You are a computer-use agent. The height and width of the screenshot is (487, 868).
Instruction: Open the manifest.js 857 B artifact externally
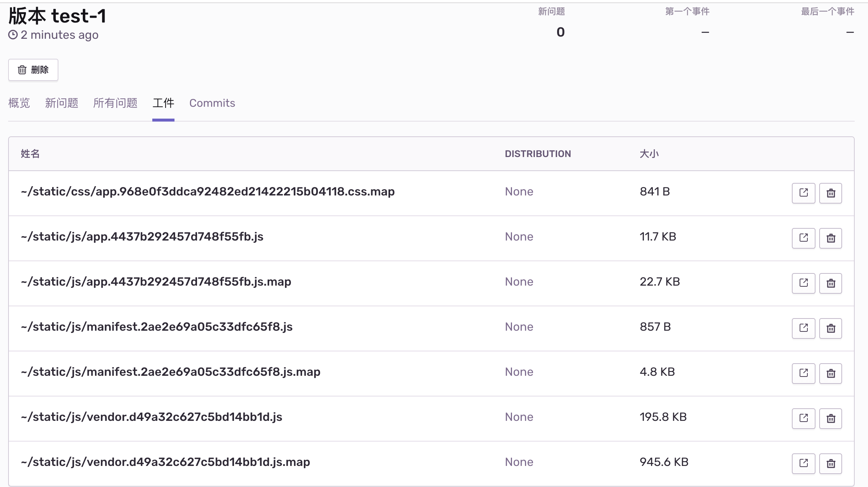coord(803,328)
